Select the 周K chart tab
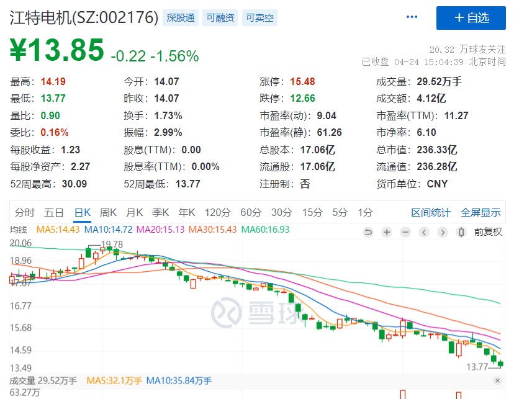 click(x=108, y=213)
